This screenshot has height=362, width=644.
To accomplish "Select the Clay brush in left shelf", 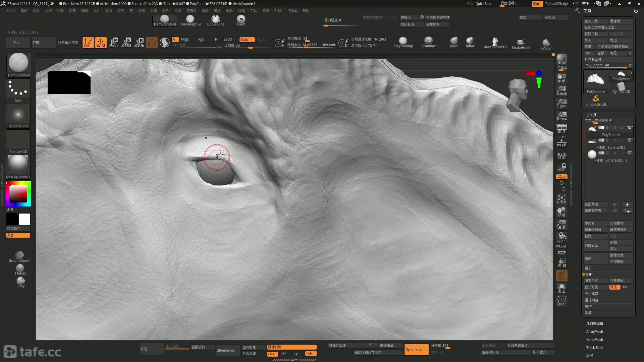I will [x=21, y=282].
